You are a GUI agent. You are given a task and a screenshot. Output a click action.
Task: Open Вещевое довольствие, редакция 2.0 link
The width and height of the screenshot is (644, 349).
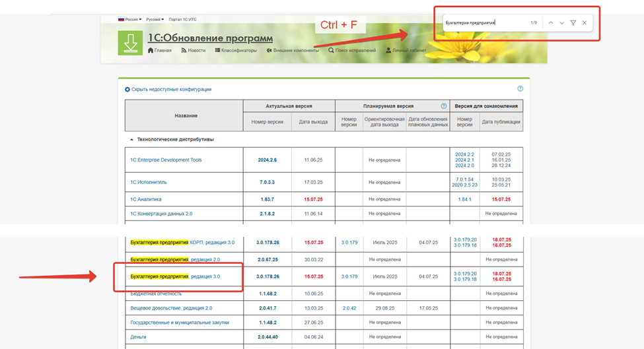[x=171, y=308]
